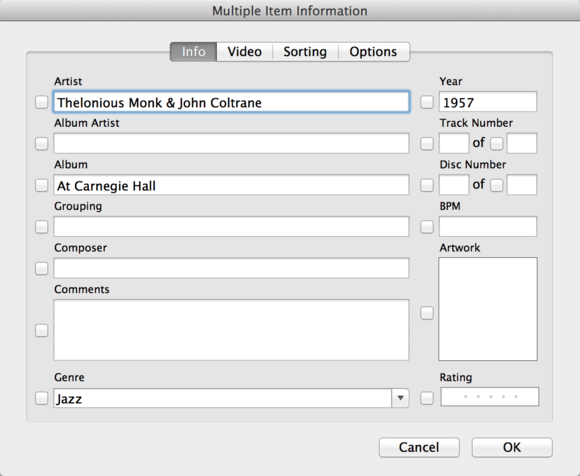Click the Year field showing 1957
Screen dimensions: 580x476
(488, 102)
